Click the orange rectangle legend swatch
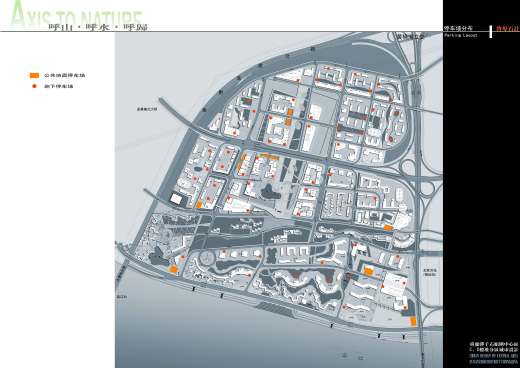Viewport: 520px width, 368px height. 34,75
